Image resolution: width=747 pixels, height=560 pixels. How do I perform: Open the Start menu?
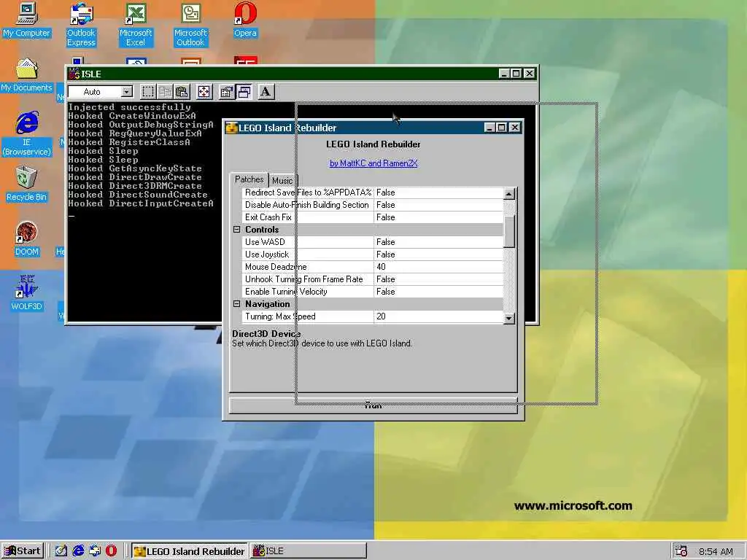(x=23, y=551)
